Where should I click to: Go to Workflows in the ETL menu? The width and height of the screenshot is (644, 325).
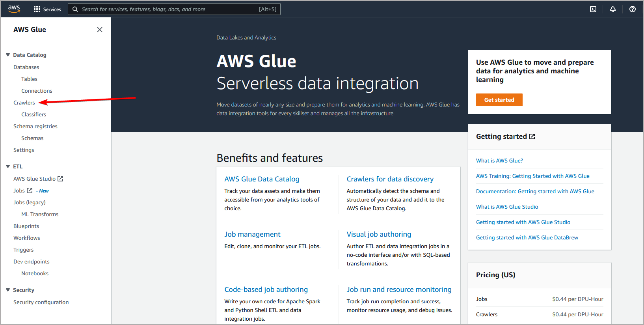point(27,238)
